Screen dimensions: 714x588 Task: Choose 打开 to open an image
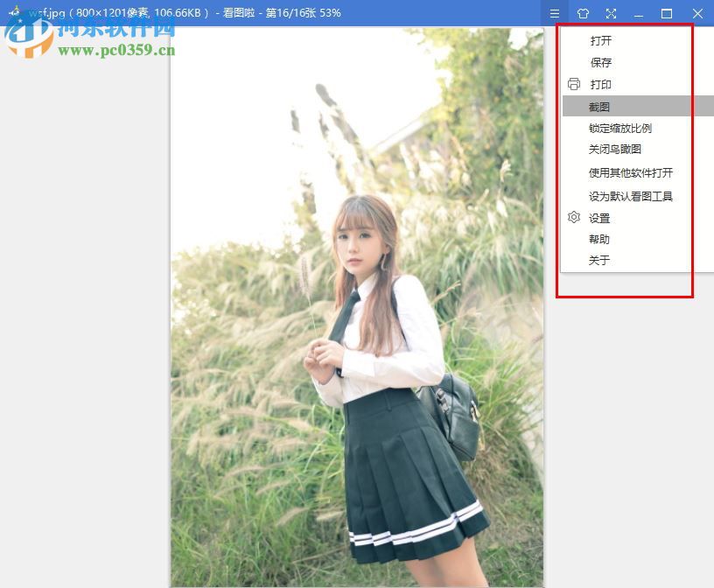point(600,40)
